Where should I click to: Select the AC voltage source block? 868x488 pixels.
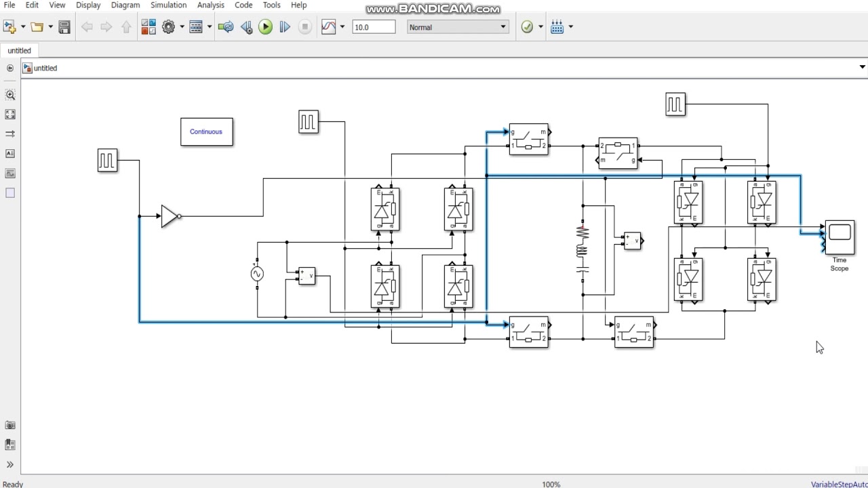click(257, 274)
